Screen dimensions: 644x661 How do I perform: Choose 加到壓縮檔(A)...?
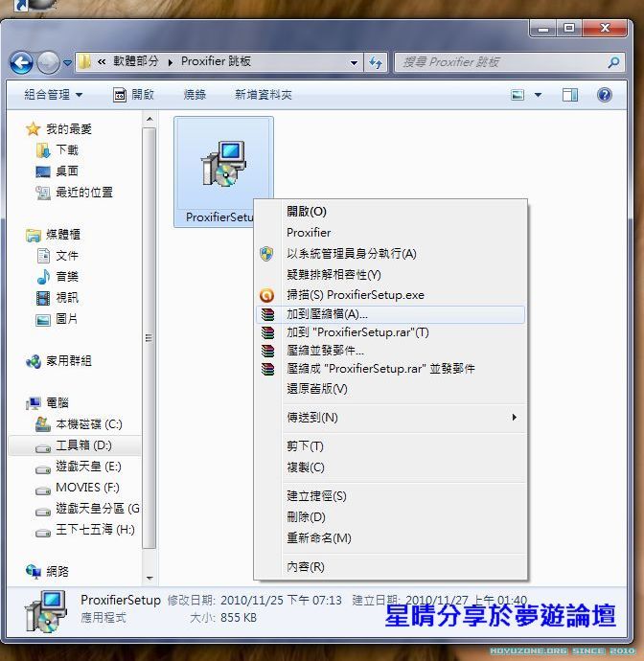click(391, 314)
